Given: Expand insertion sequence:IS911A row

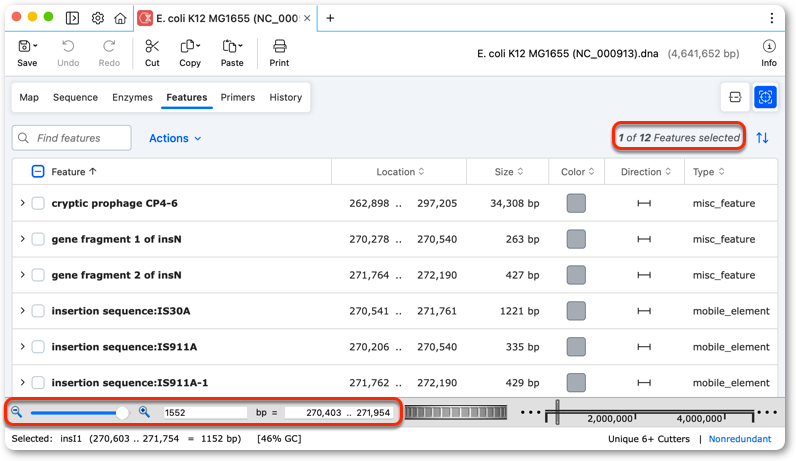Looking at the screenshot, I should [x=22, y=346].
